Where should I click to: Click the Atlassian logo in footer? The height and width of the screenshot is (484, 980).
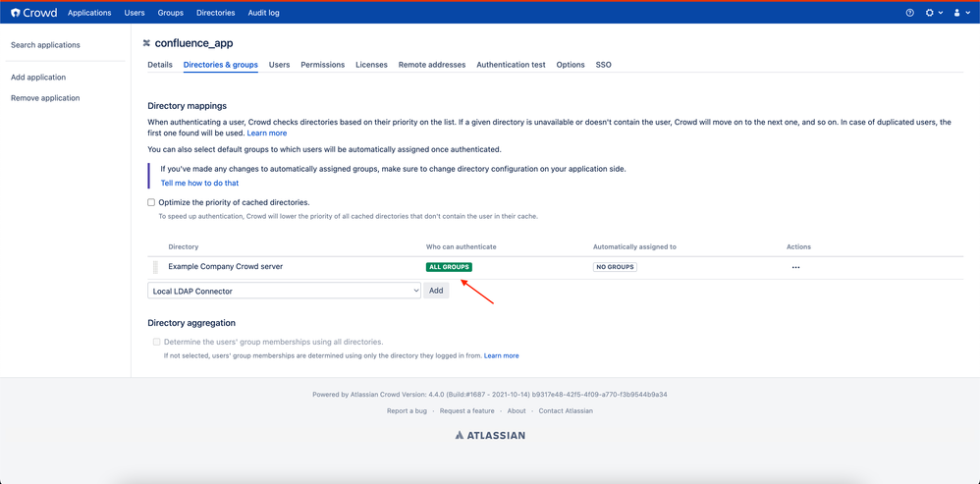490,435
